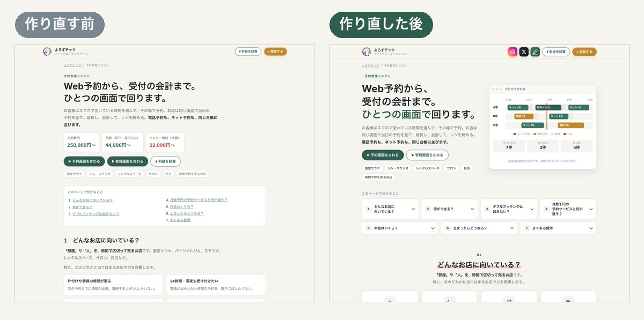Expand the 6 止まったらどうなる？ accordion
The image size is (644, 320).
pos(479,228)
